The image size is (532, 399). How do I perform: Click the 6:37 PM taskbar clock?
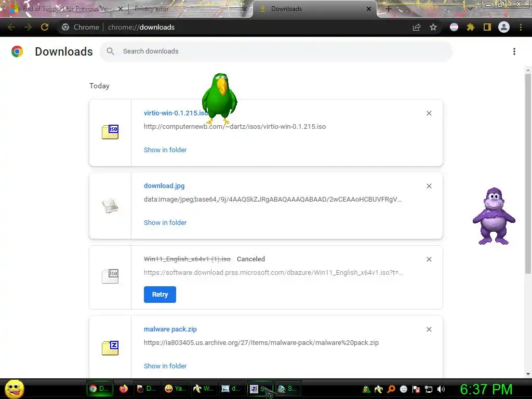486,389
